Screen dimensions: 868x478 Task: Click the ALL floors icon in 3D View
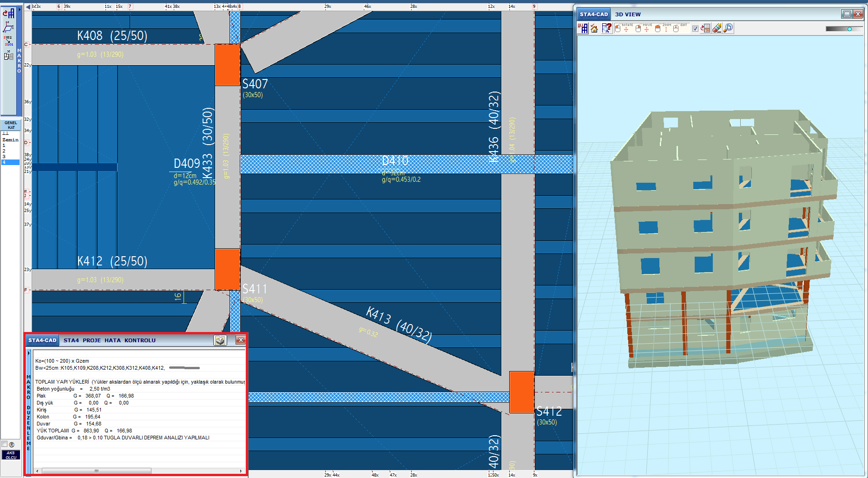(583, 28)
